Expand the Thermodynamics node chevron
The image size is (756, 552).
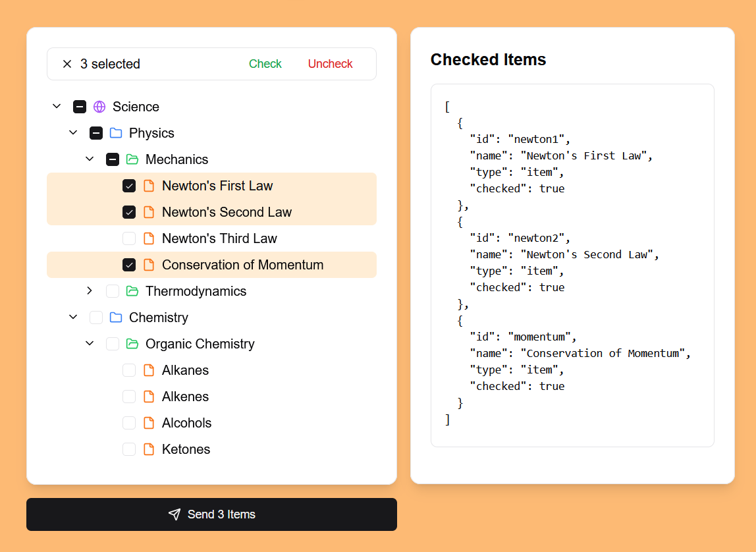90,290
